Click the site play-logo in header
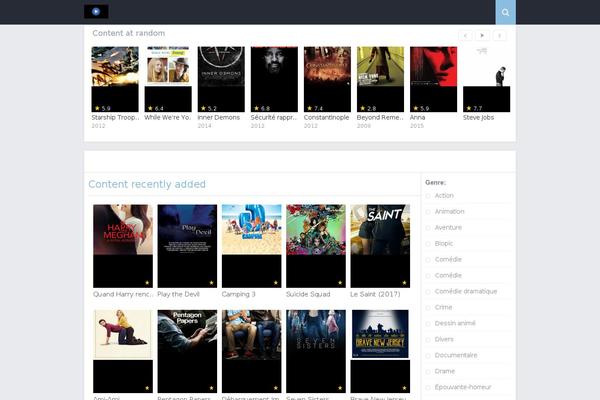Image resolution: width=600 pixels, height=400 pixels. coord(96,11)
